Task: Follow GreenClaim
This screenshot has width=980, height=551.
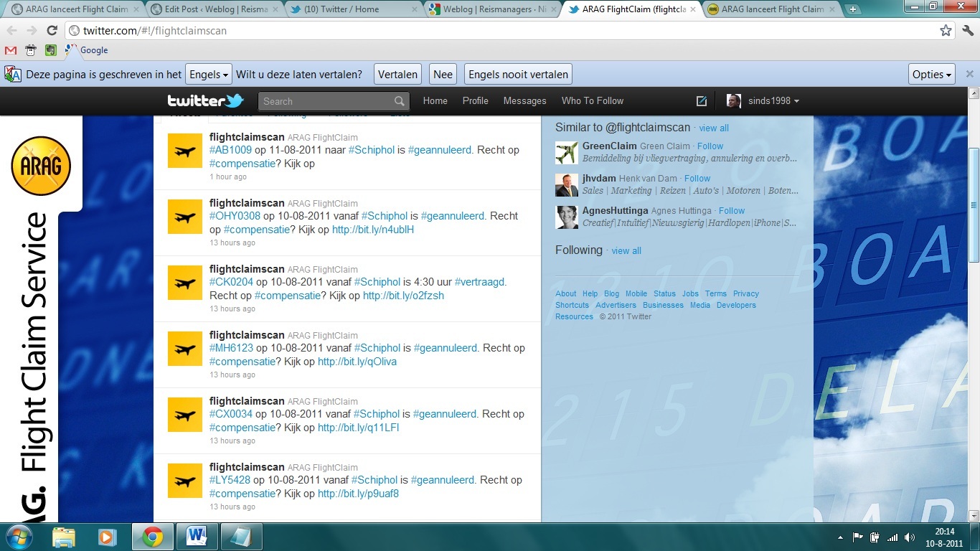Action: (710, 146)
